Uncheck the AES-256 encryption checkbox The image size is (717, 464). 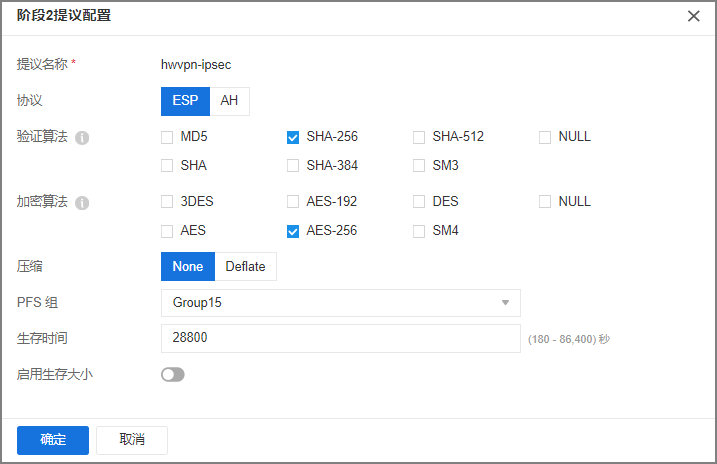coord(293,231)
